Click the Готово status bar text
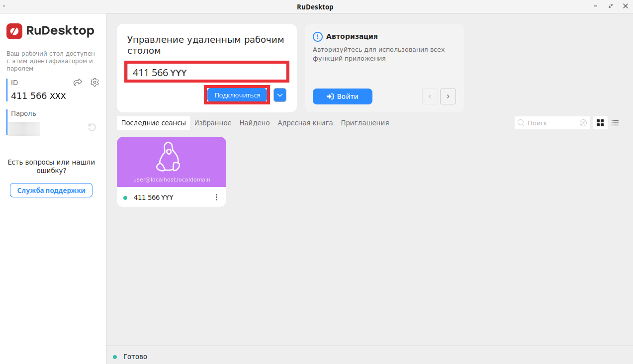The height and width of the screenshot is (364, 633). coord(135,357)
